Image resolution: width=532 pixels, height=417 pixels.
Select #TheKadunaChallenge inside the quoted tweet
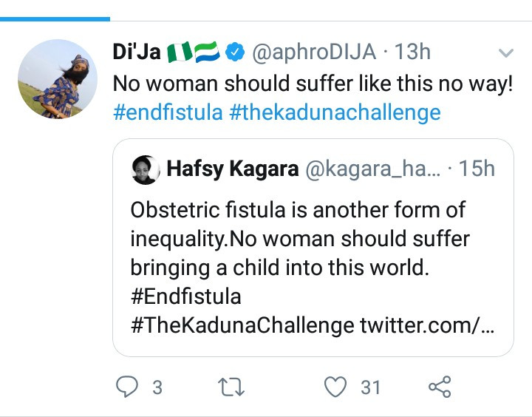[x=242, y=325]
